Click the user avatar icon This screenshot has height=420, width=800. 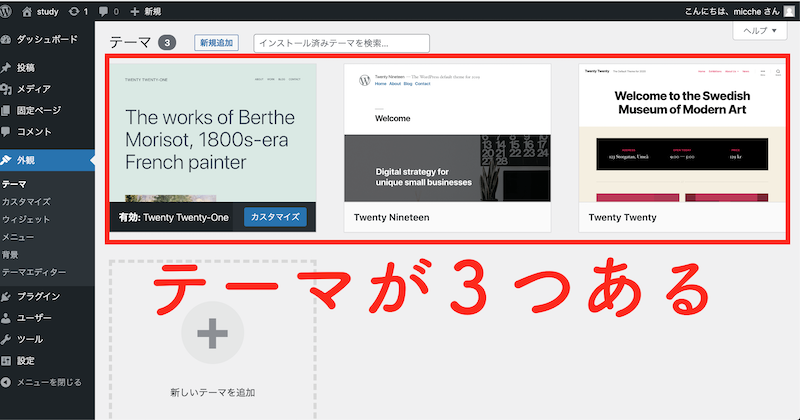[789, 11]
